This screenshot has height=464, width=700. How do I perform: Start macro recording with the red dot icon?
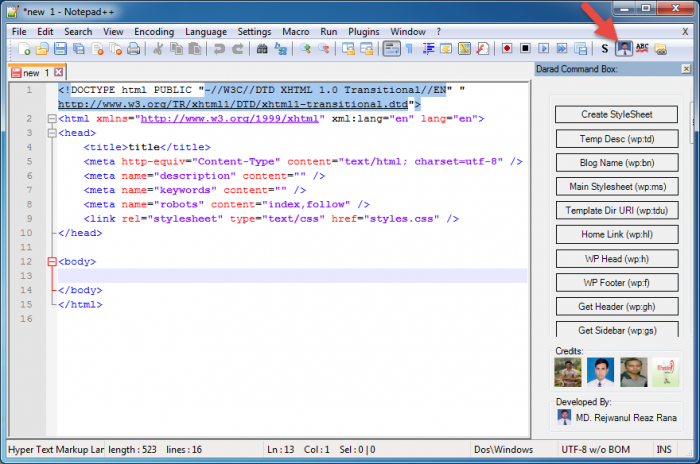click(507, 48)
